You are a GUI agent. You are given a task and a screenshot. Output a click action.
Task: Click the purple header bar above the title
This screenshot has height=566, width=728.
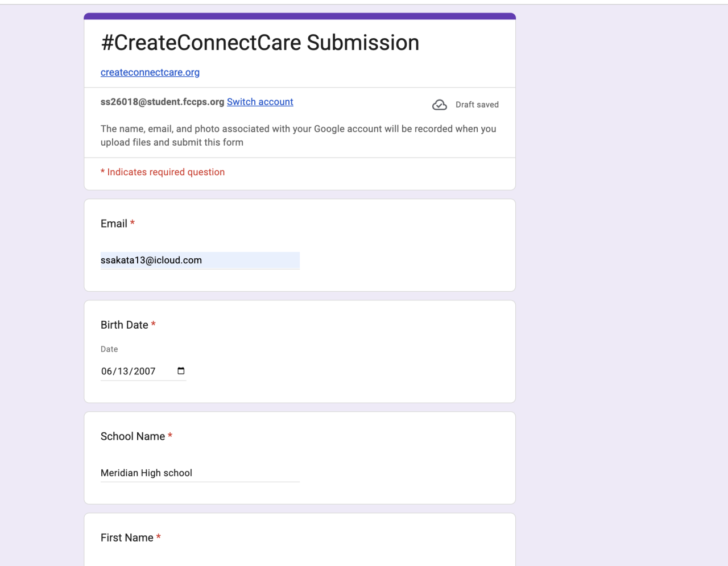300,16
